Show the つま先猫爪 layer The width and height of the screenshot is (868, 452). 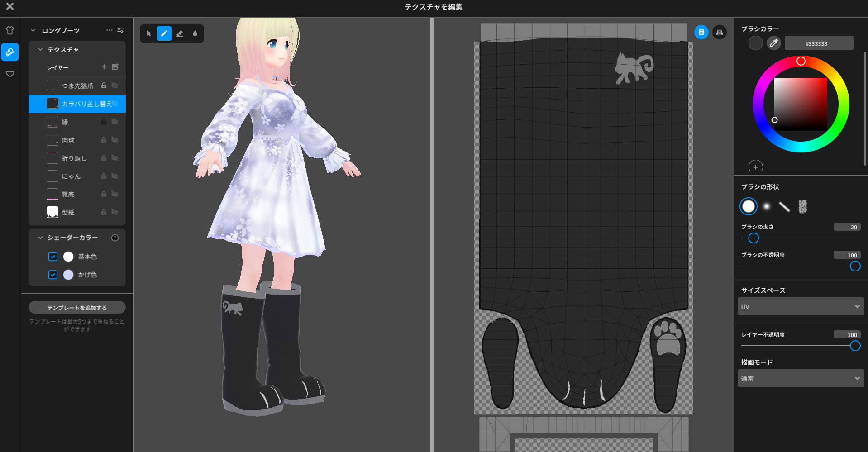coord(115,85)
